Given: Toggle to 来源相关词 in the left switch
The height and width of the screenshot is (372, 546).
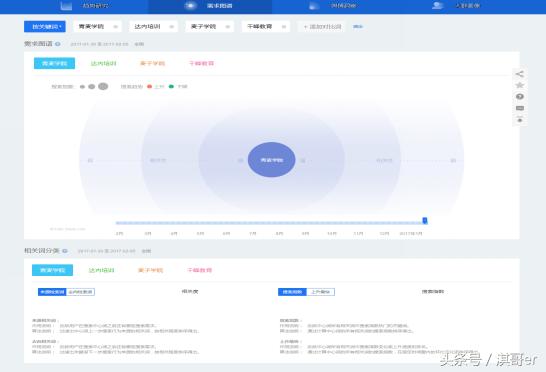Looking at the screenshot, I should pyautogui.click(x=52, y=292).
